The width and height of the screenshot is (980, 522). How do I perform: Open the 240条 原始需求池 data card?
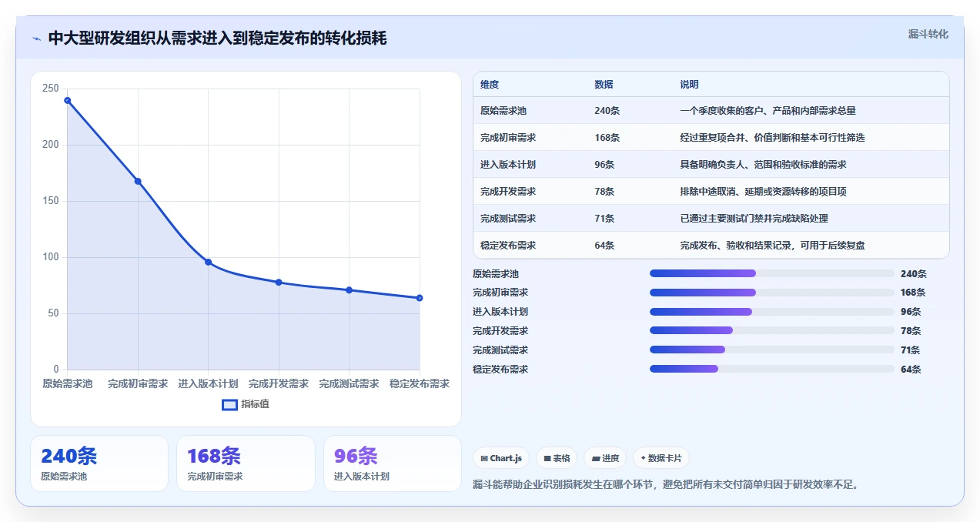click(99, 463)
